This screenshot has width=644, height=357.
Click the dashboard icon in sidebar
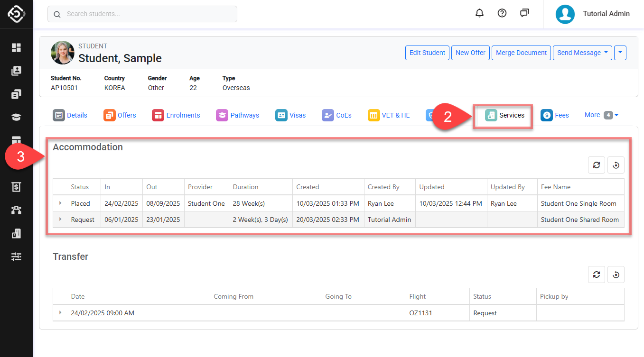point(17,47)
